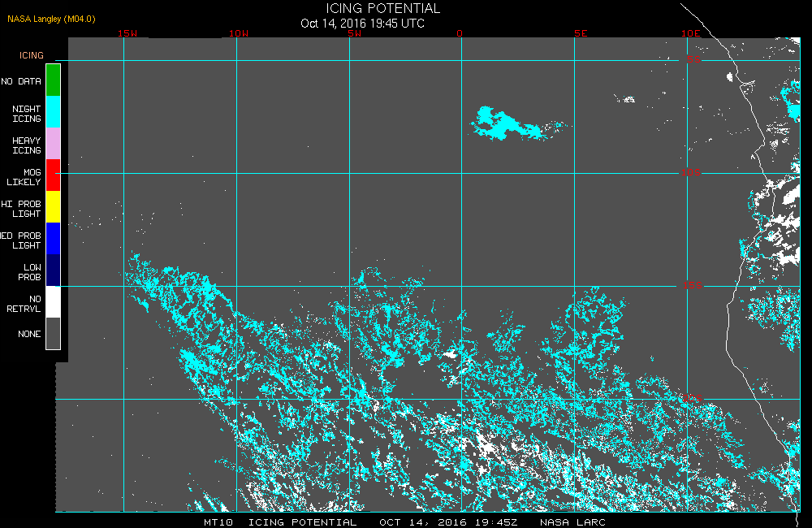Click the '5W' longitude label

[x=355, y=33]
